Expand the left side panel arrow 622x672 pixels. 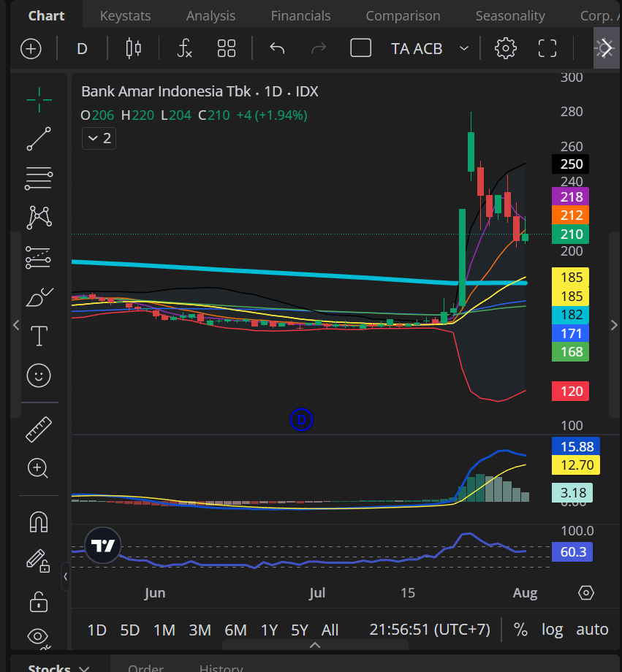click(x=16, y=325)
